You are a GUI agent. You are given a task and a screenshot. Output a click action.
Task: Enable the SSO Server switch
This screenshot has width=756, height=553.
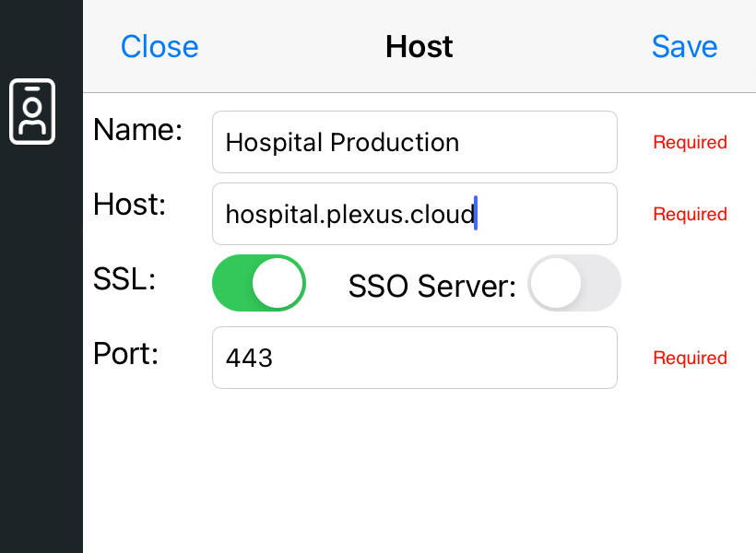573,283
